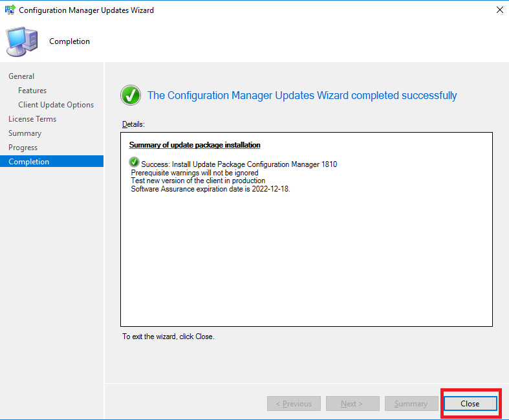Screen dimensions: 509x420
Task: Click the computer icon beside Completion header
Action: click(x=22, y=41)
